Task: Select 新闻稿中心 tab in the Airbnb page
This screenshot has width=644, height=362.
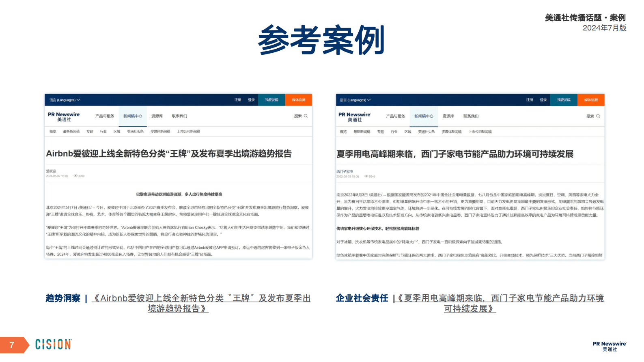Action: (133, 116)
